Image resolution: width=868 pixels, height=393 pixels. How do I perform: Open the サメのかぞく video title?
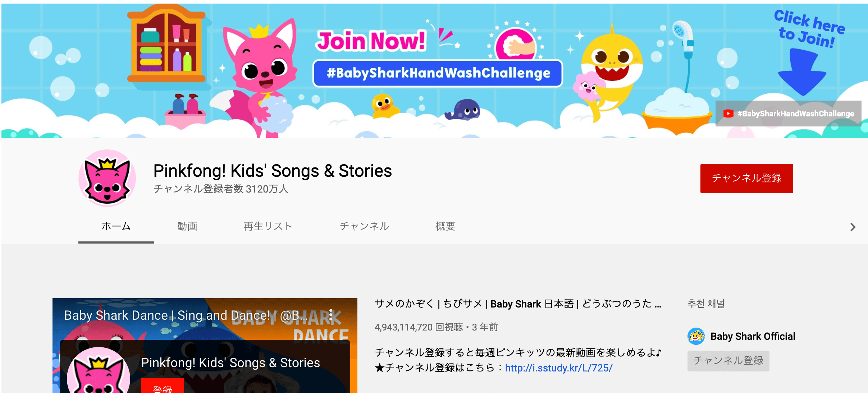pyautogui.click(x=518, y=304)
